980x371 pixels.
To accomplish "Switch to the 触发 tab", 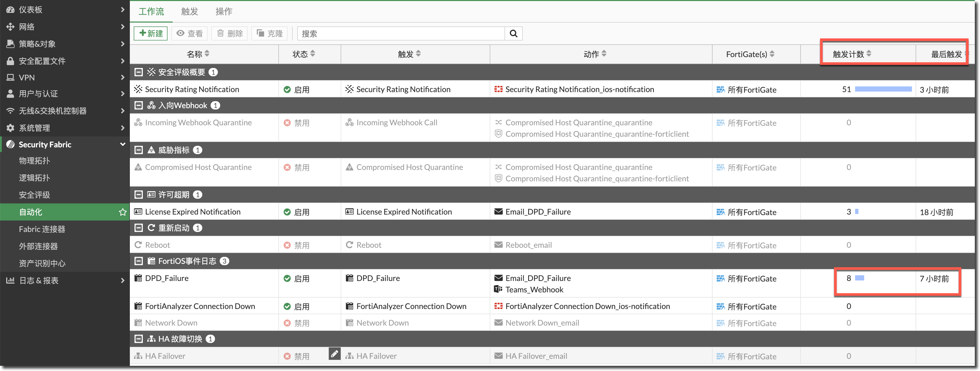I will coord(190,11).
